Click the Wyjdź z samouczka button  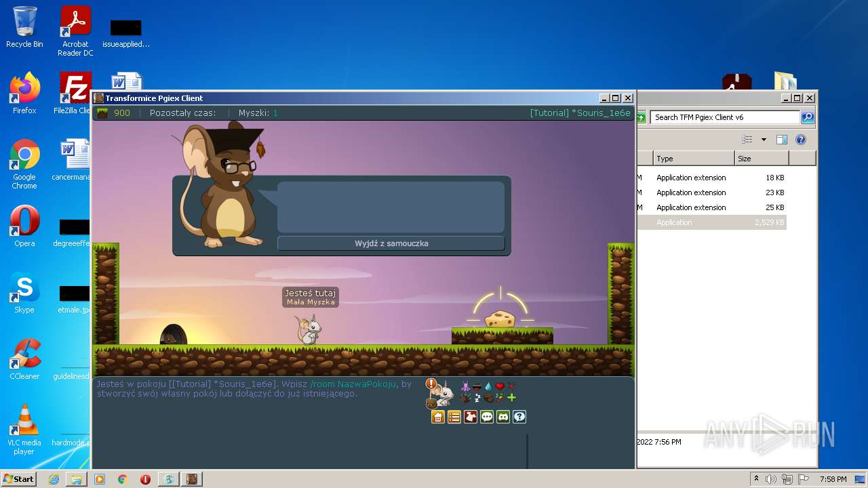click(391, 243)
